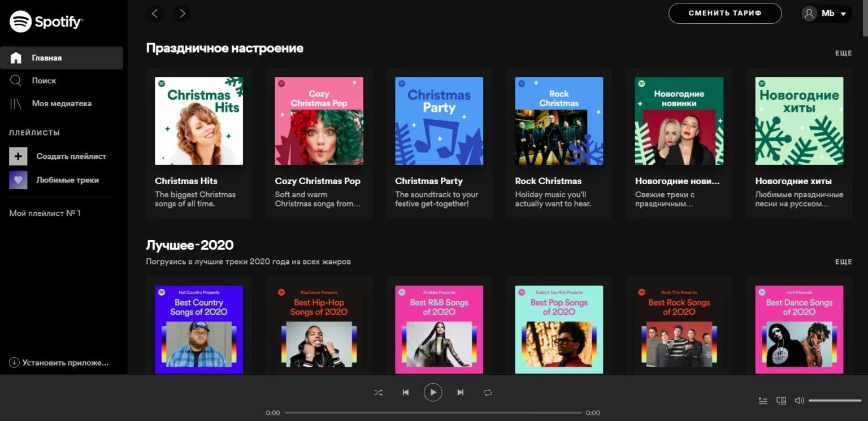Open the connect to device icon
The image size is (868, 421).
click(781, 401)
